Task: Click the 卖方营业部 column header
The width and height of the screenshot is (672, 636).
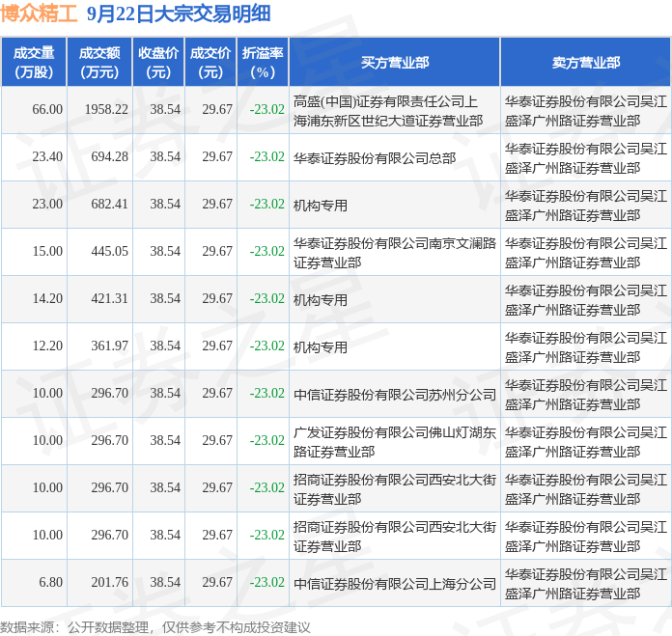Action: point(586,63)
